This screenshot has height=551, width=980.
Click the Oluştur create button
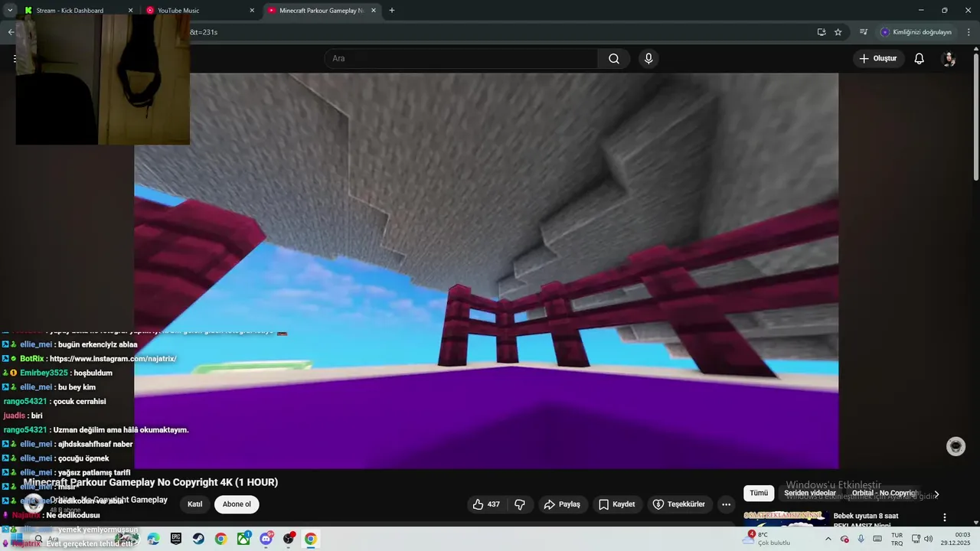point(878,59)
